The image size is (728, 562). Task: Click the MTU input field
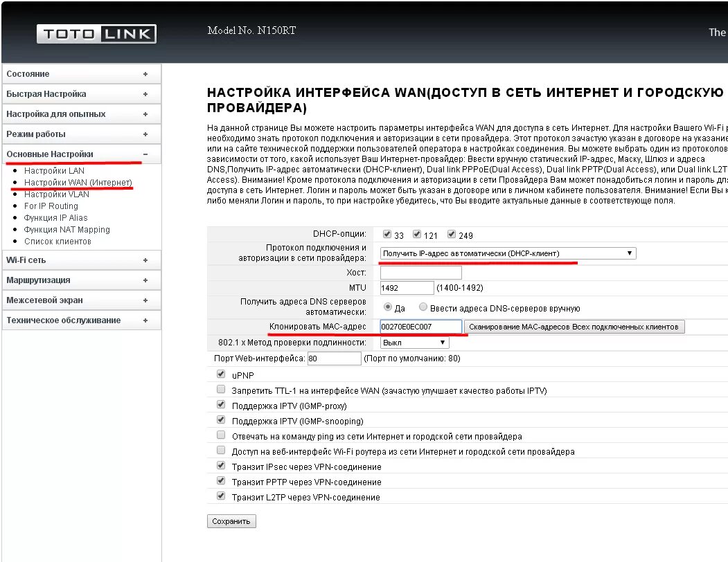pyautogui.click(x=407, y=288)
